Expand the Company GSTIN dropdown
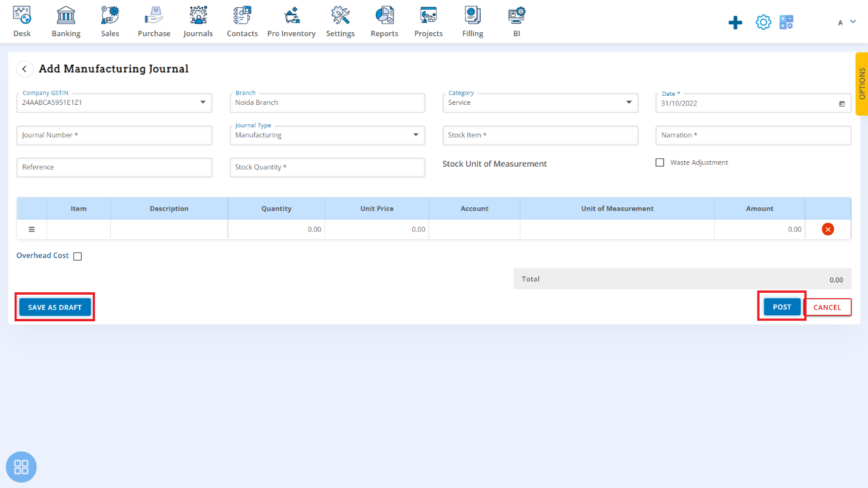This screenshot has height=488, width=868. tap(203, 102)
